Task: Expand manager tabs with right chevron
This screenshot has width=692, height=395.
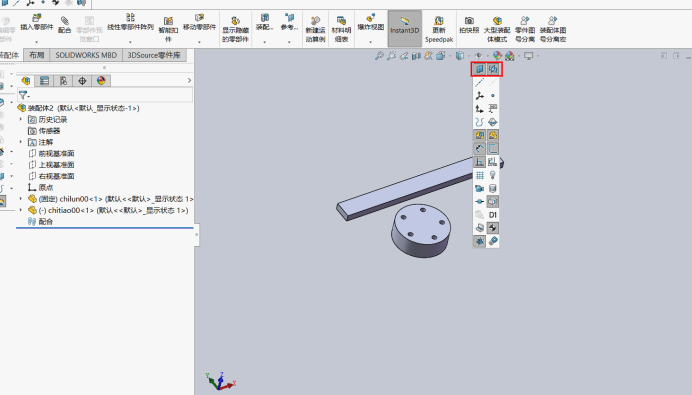Action: (x=189, y=80)
